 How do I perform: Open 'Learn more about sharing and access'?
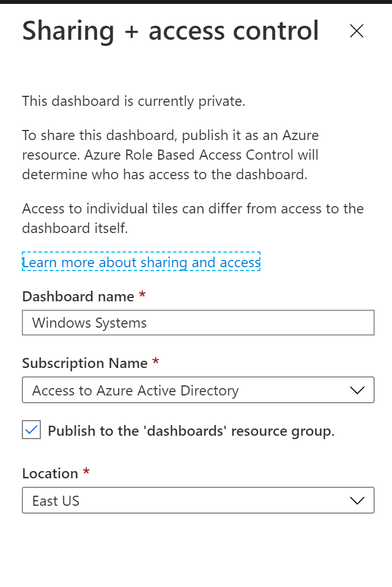point(140,262)
